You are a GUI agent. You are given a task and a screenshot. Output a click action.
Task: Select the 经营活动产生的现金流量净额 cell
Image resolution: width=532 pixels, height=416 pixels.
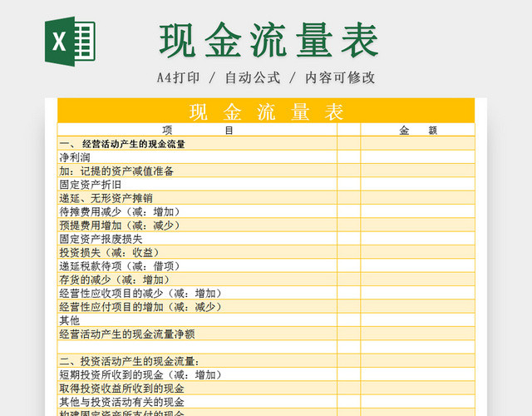pyautogui.click(x=197, y=334)
